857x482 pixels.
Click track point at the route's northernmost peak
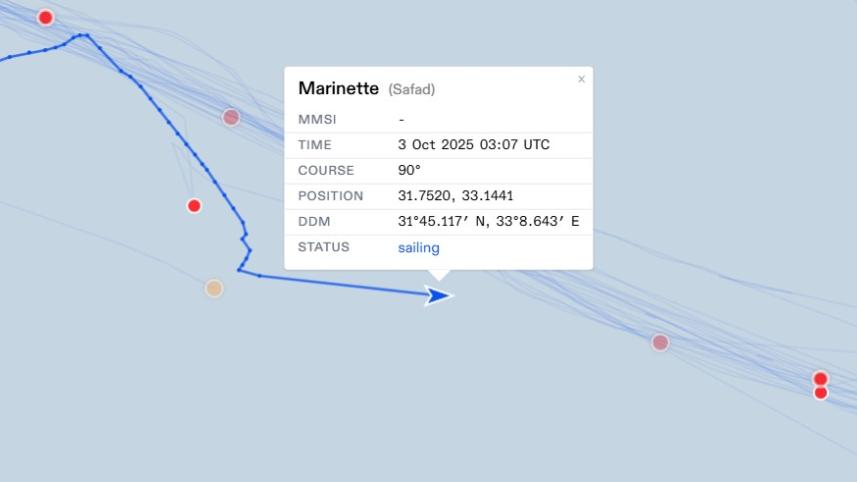[x=86, y=35]
